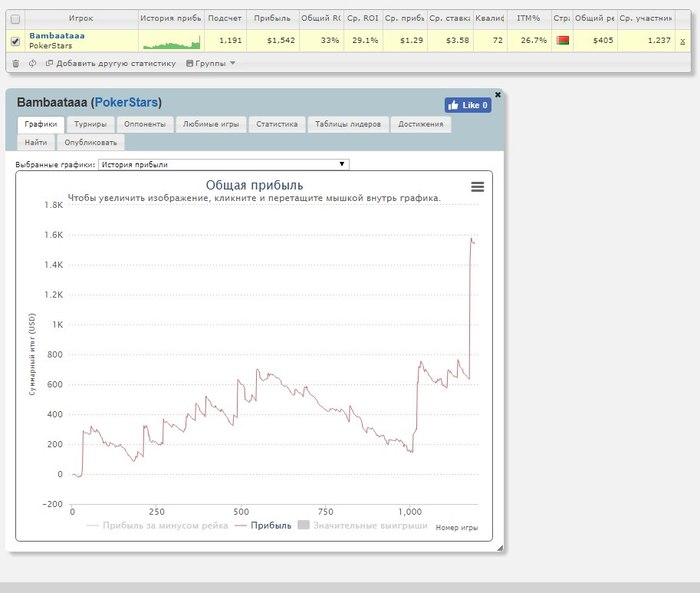Sort by the 'Ср. ROI' column header
The height and width of the screenshot is (593, 700).
click(x=363, y=18)
